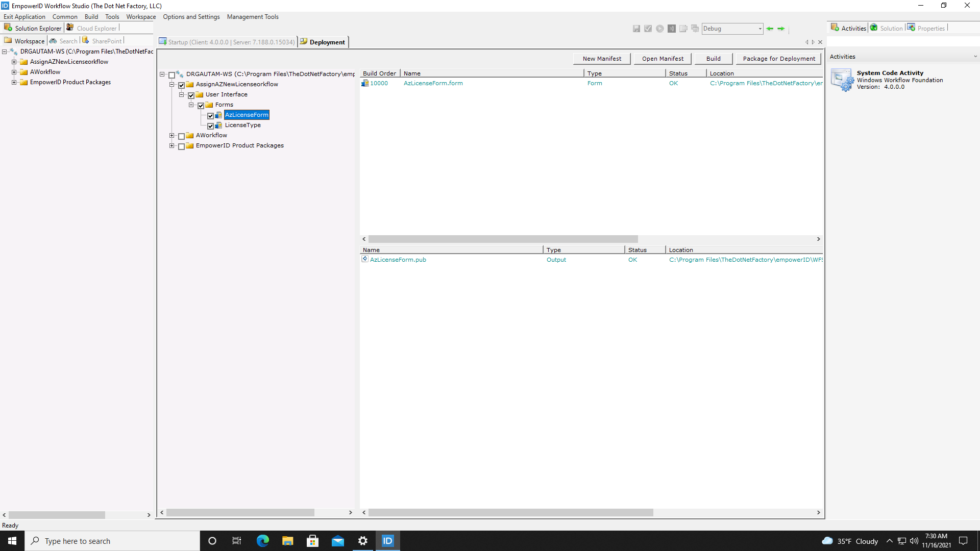
Task: Open Search using the binoculars icon
Action: click(x=53, y=41)
